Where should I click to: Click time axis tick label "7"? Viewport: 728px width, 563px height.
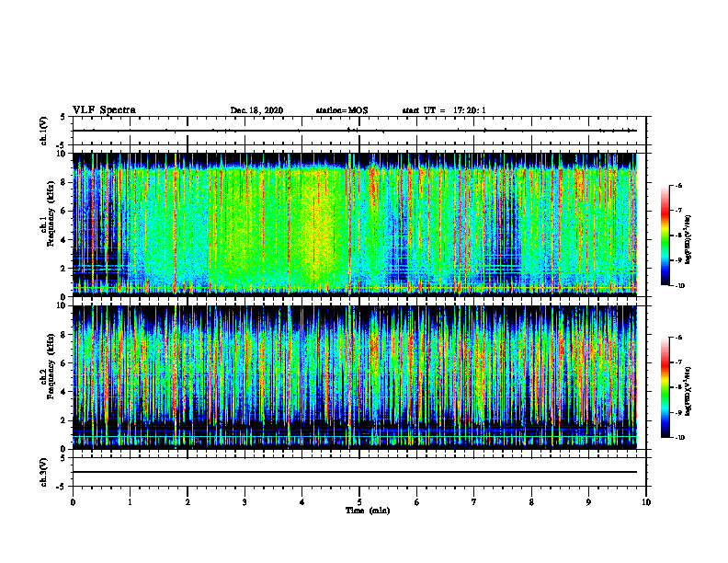474,502
